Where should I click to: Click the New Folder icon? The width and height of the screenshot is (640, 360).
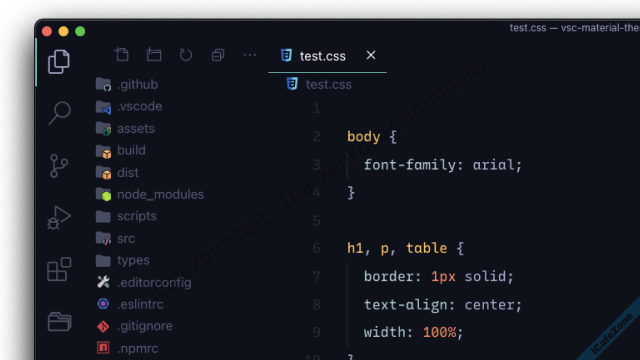tap(154, 55)
